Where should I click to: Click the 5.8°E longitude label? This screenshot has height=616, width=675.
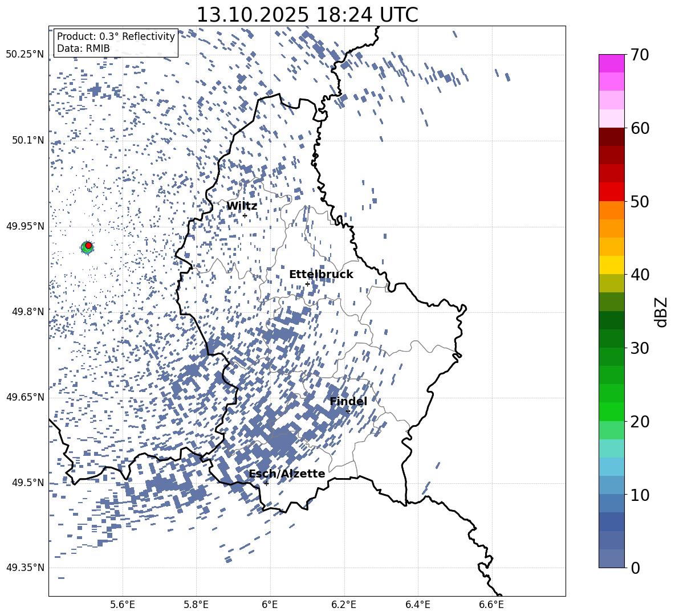coord(196,605)
